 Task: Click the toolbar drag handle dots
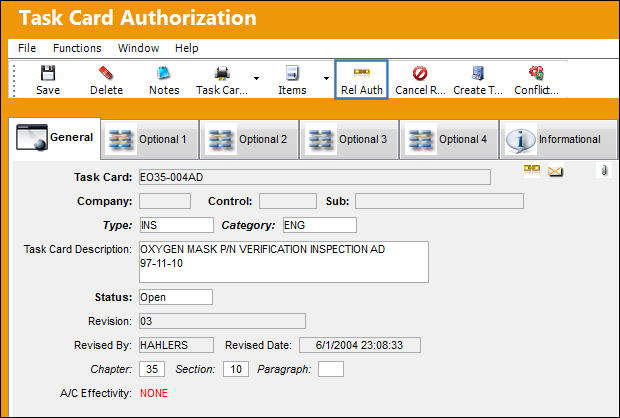(x=14, y=80)
